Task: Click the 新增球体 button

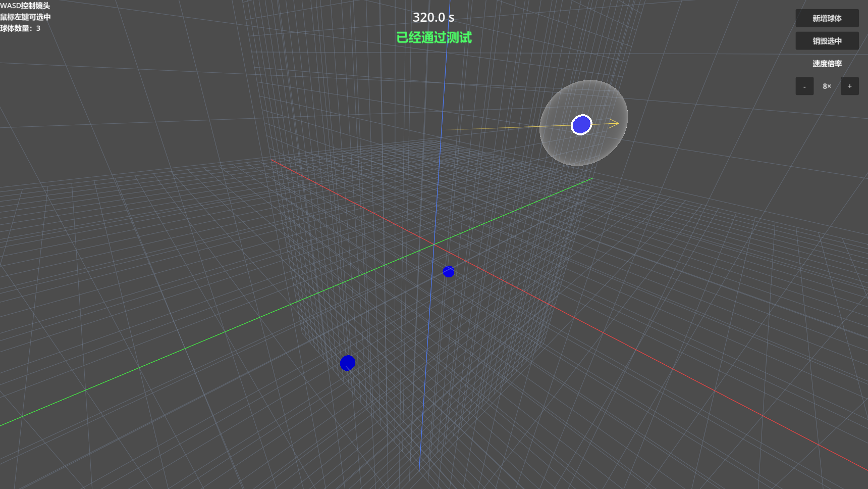Action: (x=827, y=18)
